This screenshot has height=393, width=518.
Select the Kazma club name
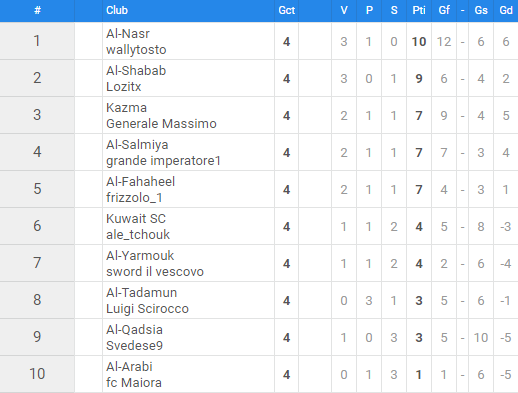[126, 108]
